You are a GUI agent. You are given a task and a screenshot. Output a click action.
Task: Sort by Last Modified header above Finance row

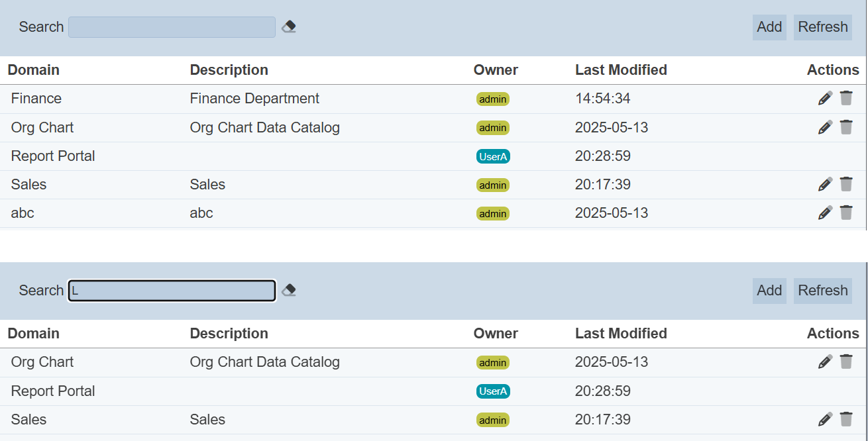pyautogui.click(x=621, y=70)
